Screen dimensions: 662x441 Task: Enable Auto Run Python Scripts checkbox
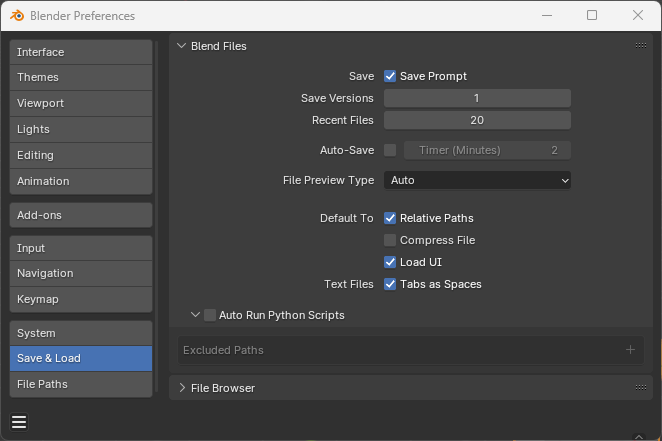pos(210,315)
